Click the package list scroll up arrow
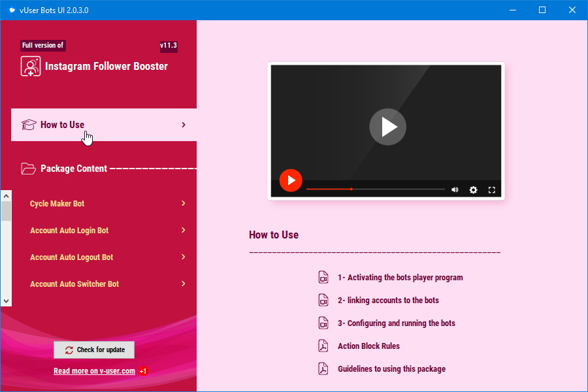Image resolution: width=588 pixels, height=392 pixels. point(6,196)
